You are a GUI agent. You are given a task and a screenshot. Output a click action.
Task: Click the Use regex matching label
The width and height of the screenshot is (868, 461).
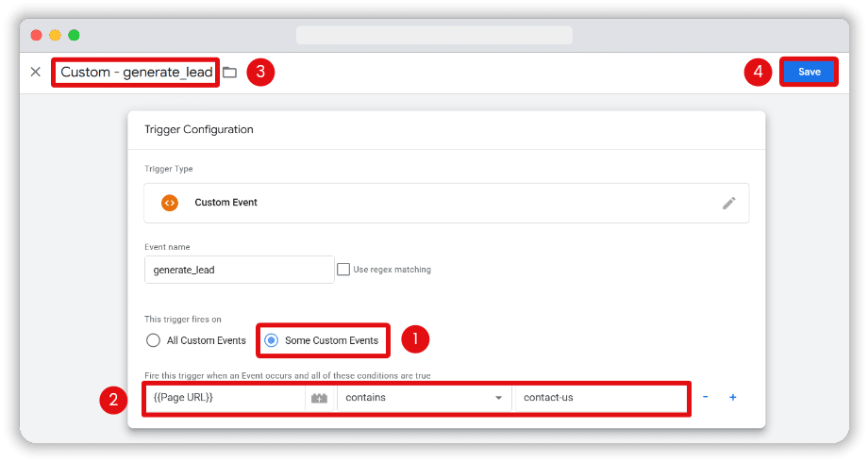[392, 270]
